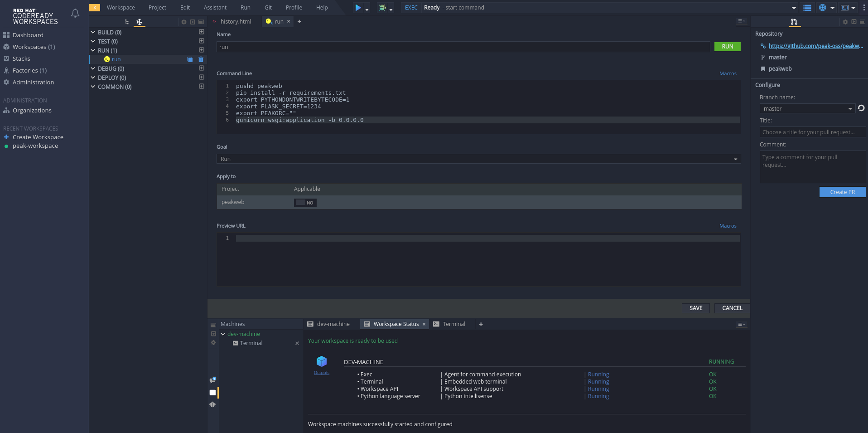Image resolution: width=868 pixels, height=433 pixels.
Task: Add a new DEPLOY command
Action: coord(202,78)
